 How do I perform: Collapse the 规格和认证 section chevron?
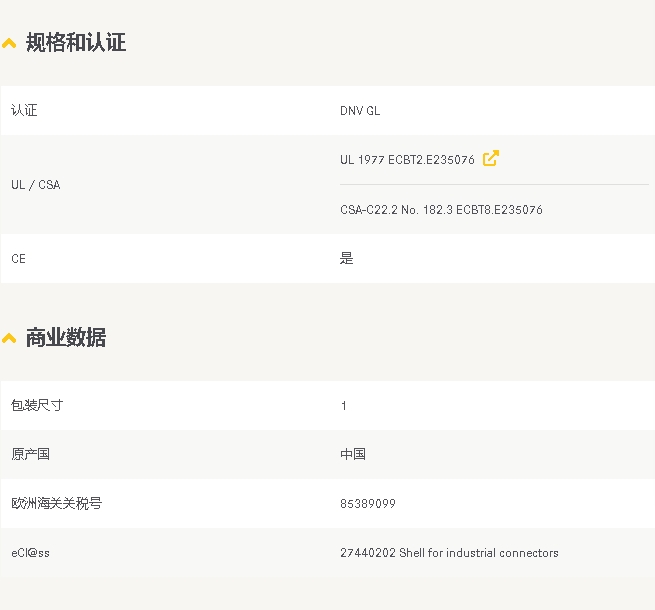click(9, 43)
